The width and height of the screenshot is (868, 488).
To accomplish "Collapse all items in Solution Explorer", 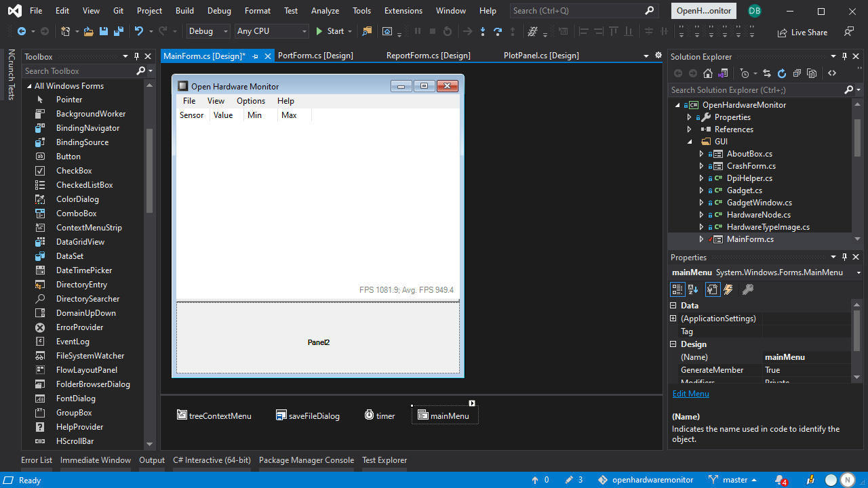I will pos(797,73).
